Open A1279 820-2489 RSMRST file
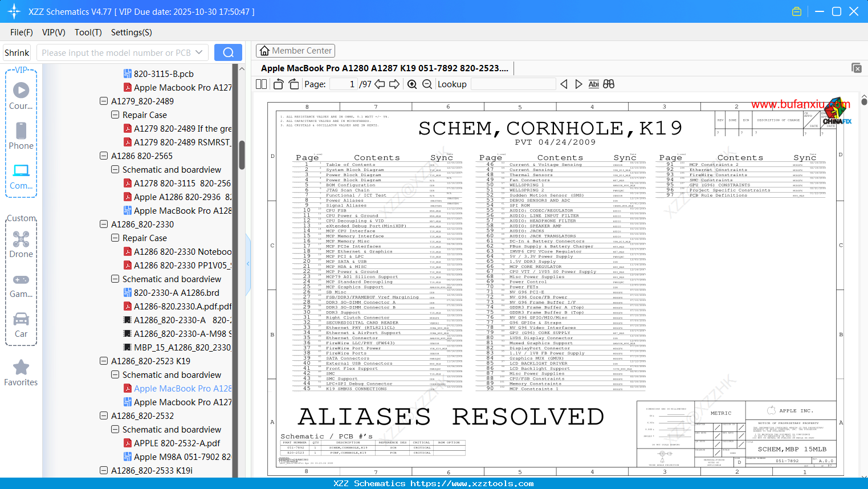The height and width of the screenshot is (489, 868). (x=182, y=142)
